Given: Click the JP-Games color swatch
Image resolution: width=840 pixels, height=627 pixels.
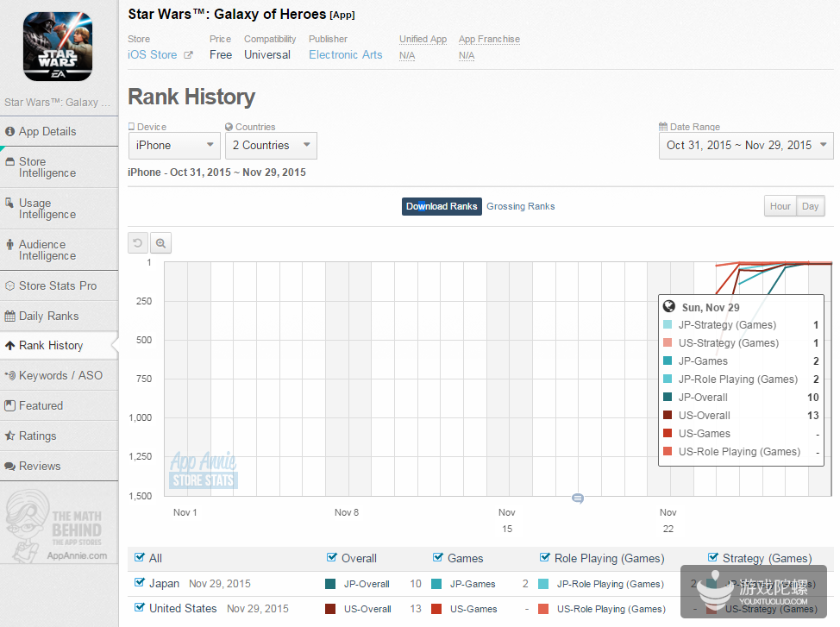Looking at the screenshot, I should [436, 584].
